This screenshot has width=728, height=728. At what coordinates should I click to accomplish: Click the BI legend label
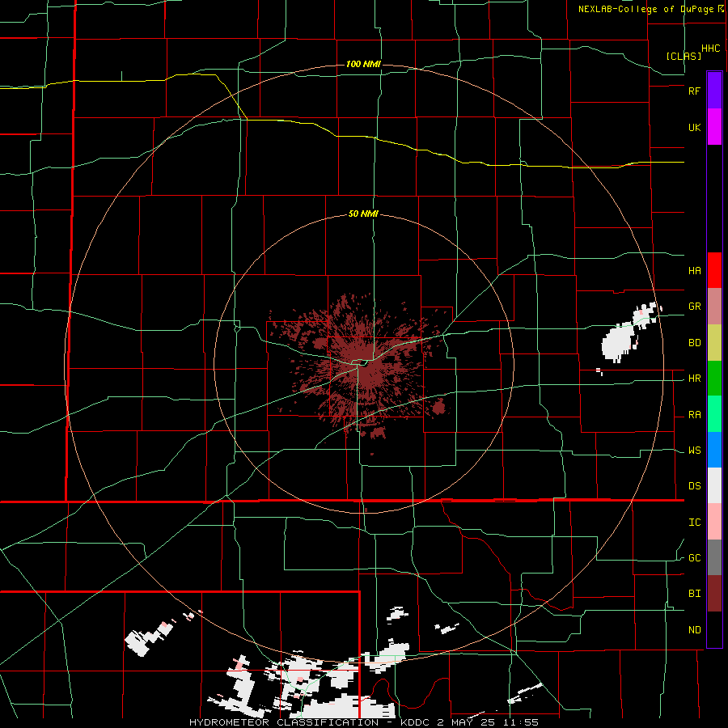(x=694, y=594)
